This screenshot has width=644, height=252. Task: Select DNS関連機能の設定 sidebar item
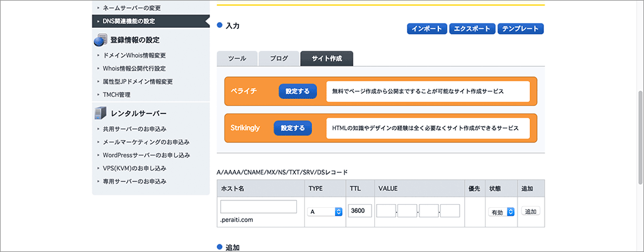(x=151, y=21)
